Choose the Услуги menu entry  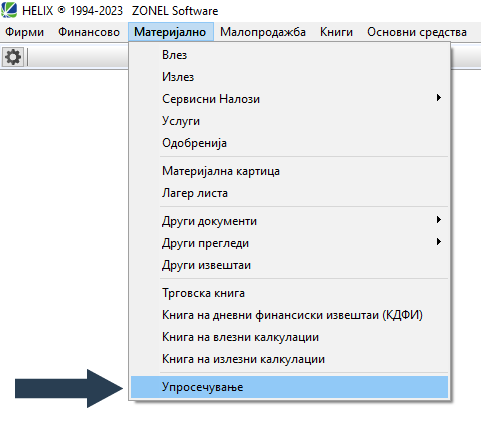(x=289, y=121)
